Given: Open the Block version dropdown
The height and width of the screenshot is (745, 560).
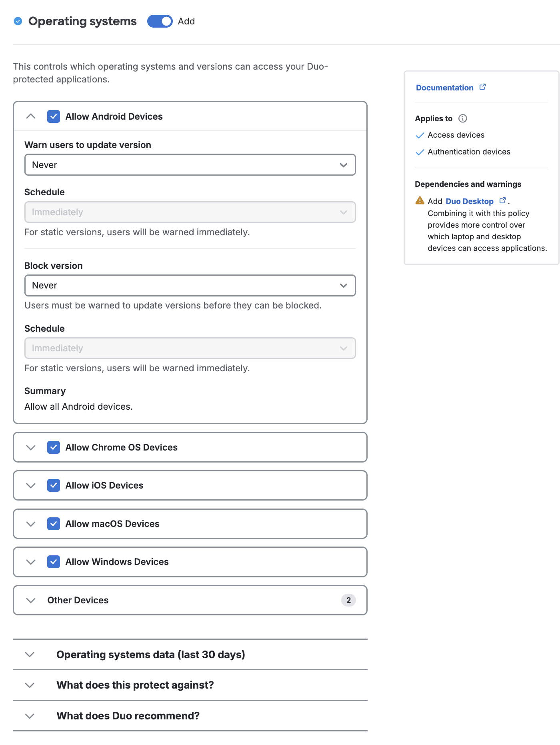Looking at the screenshot, I should tap(190, 285).
